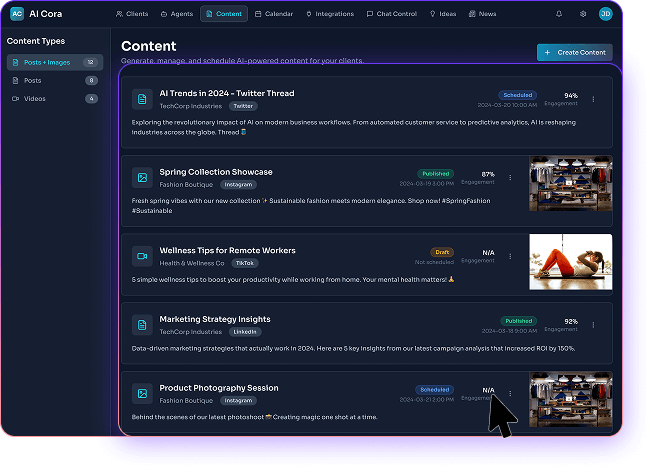Click the 12 count badge for Posts + Images
The image size is (653, 471).
coord(90,62)
